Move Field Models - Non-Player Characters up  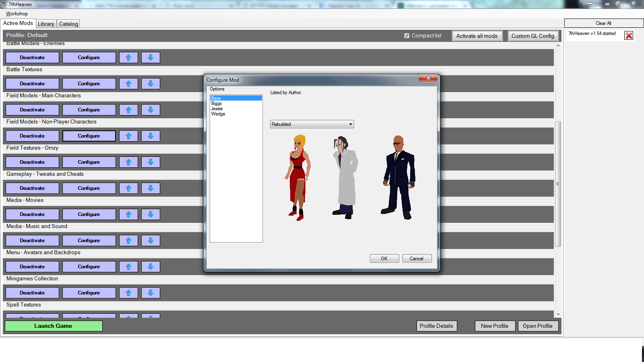point(129,136)
